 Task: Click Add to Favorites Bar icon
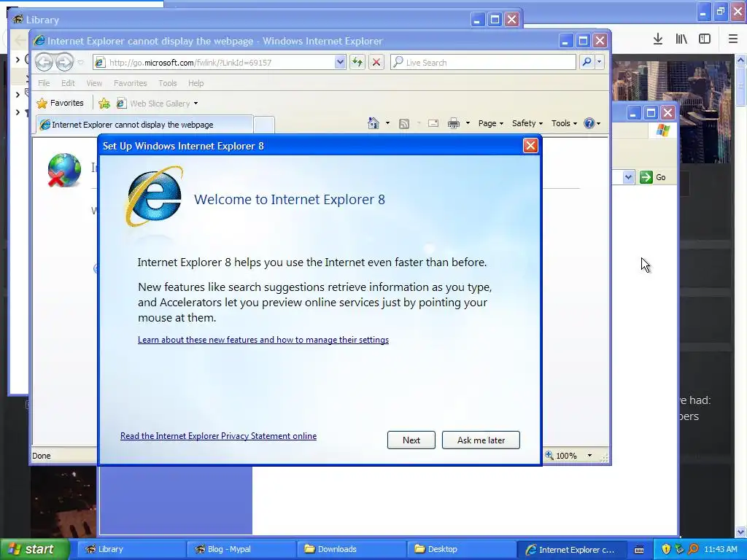click(x=104, y=103)
